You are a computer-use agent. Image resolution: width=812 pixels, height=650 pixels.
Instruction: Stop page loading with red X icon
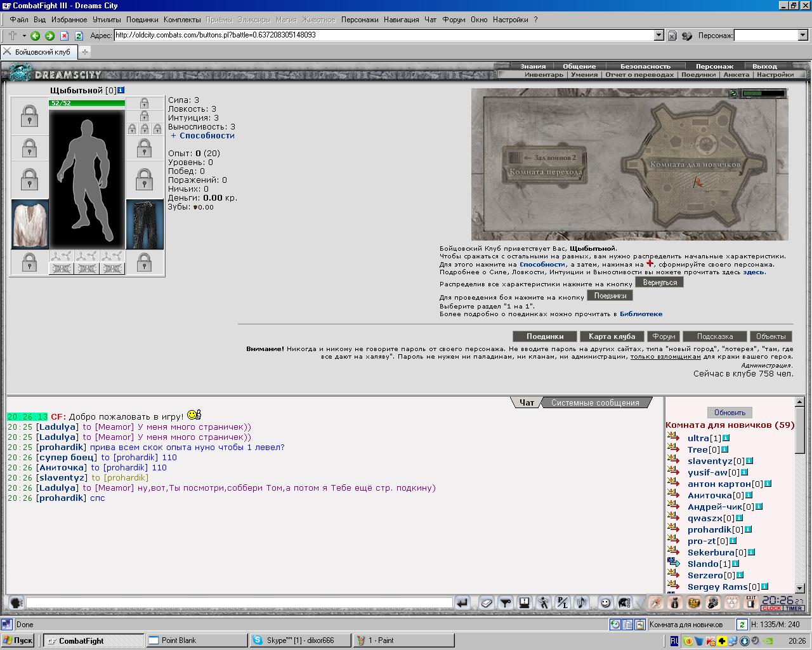click(x=64, y=36)
